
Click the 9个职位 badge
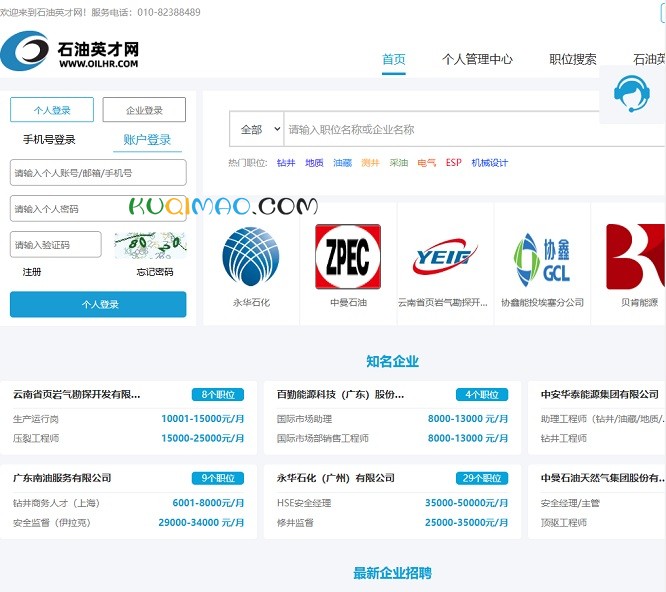click(218, 478)
